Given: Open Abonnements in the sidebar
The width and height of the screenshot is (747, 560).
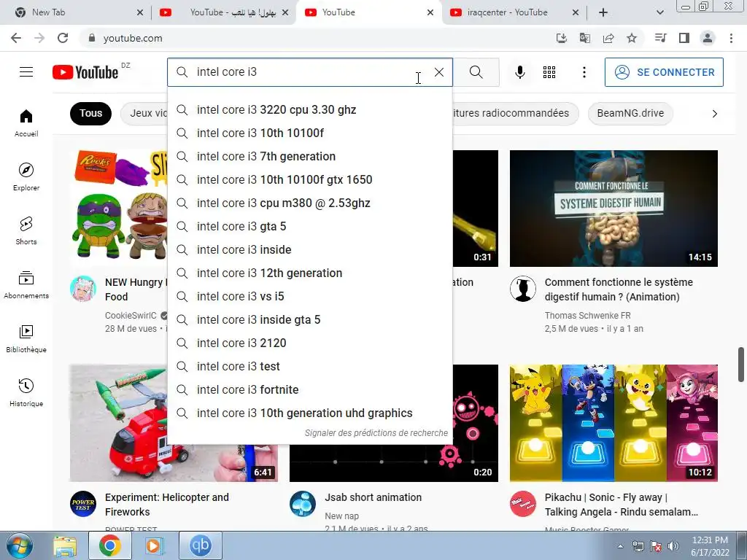Looking at the screenshot, I should (26, 285).
